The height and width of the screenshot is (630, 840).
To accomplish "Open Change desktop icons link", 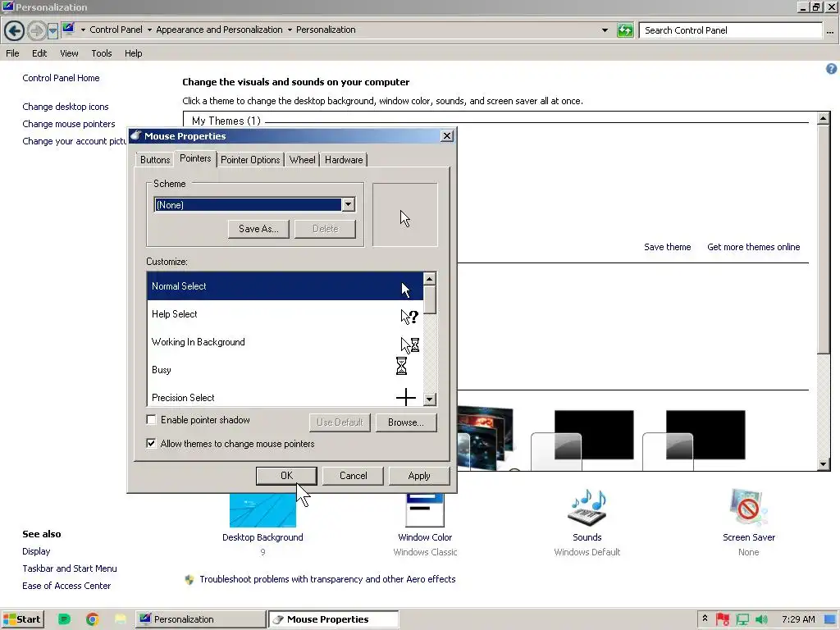I will [x=66, y=107].
